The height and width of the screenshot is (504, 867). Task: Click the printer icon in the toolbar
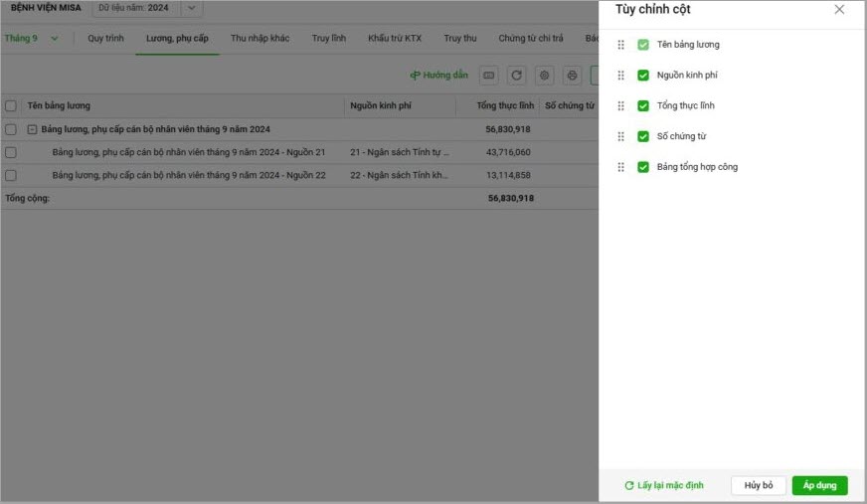[x=572, y=76]
